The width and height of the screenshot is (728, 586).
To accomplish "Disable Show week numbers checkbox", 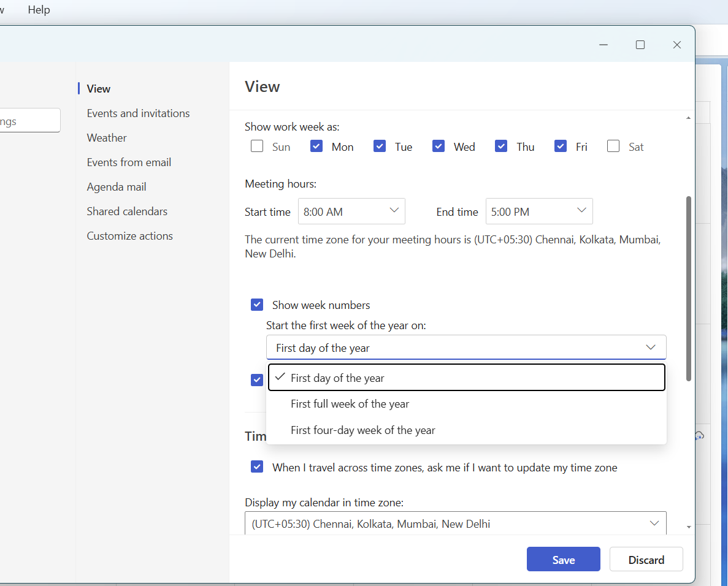I will point(257,305).
